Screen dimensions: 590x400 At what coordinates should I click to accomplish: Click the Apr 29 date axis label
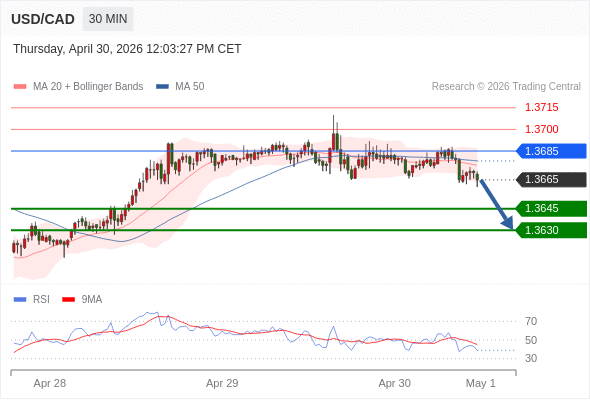[222, 383]
